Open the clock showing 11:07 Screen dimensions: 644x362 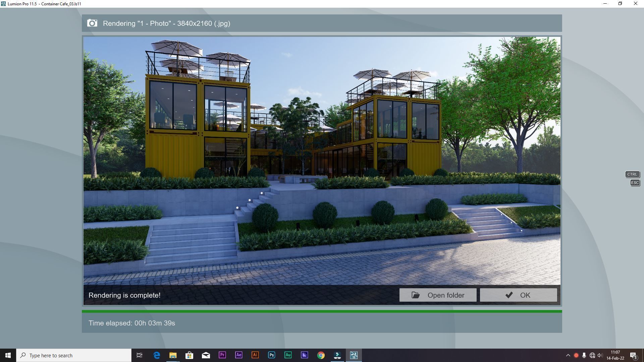(615, 355)
